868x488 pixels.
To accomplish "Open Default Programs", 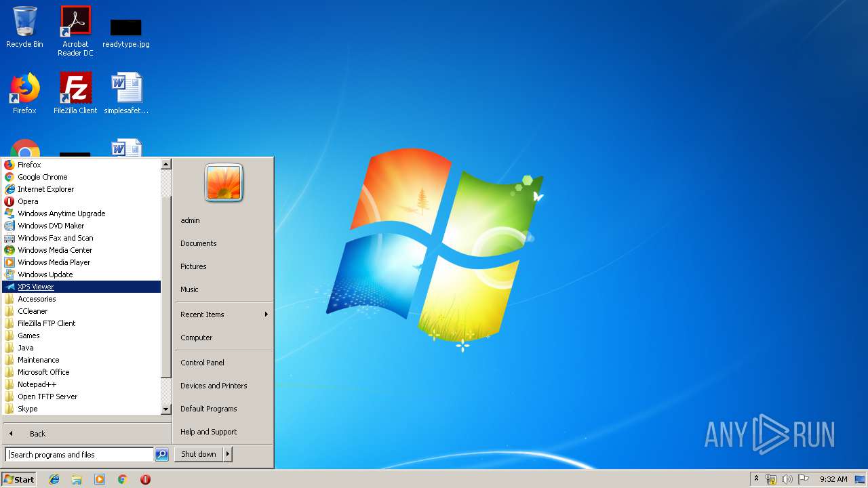I will tap(224, 409).
